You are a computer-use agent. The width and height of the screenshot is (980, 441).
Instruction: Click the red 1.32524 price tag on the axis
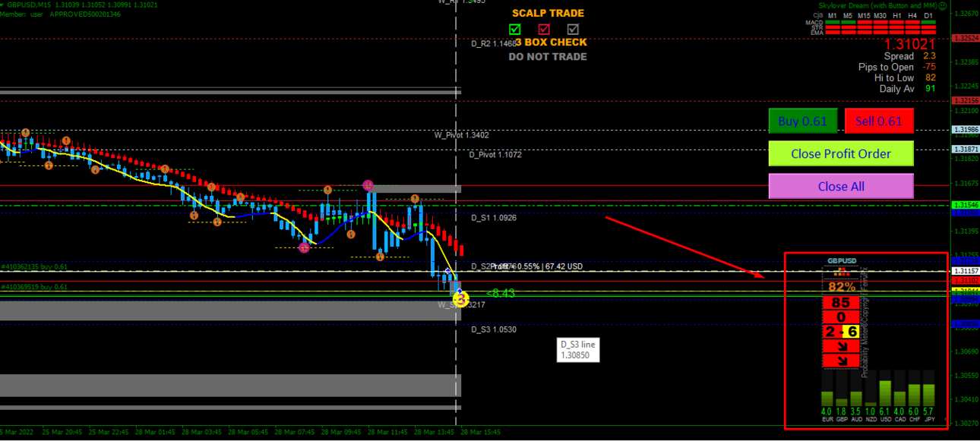click(965, 38)
